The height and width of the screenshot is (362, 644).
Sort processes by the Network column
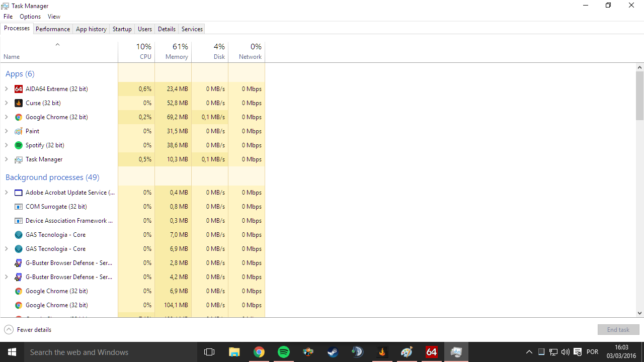tap(247, 51)
